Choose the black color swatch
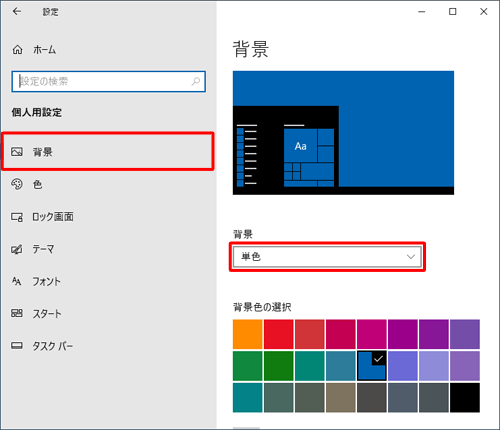 point(465,397)
